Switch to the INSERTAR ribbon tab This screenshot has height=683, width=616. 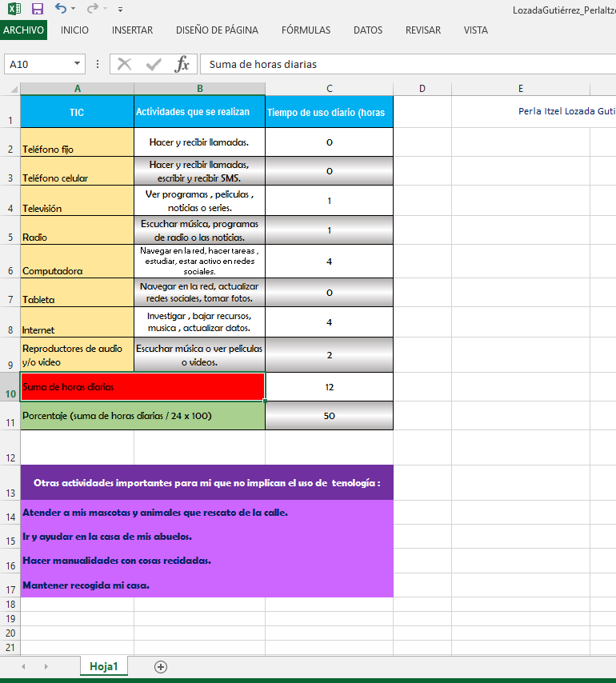(133, 30)
